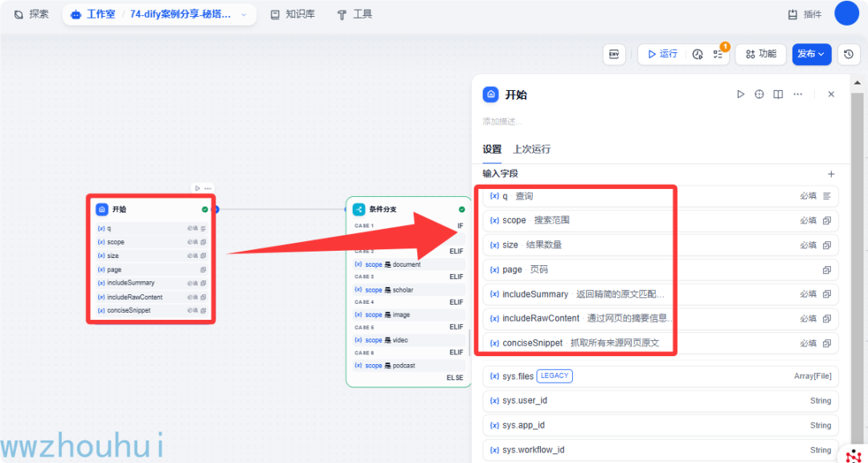
Task: Click the scope 是 scholar condition
Action: 408,289
